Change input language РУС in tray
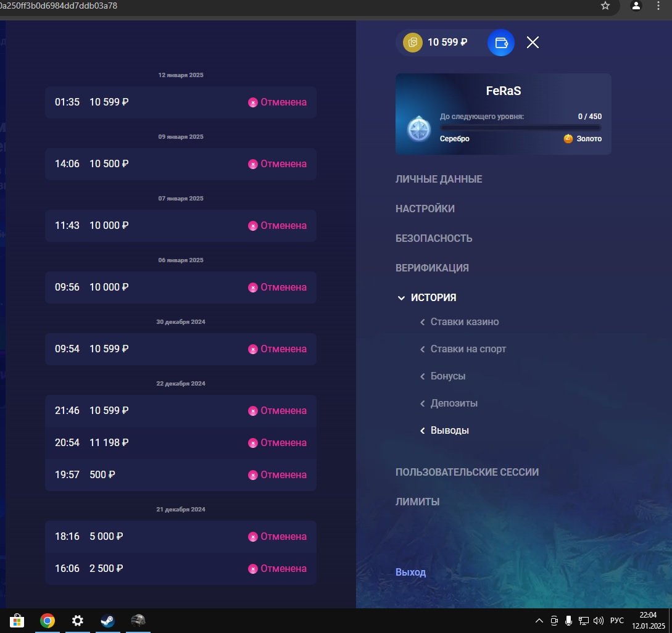Image resolution: width=672 pixels, height=633 pixels. pos(616,621)
